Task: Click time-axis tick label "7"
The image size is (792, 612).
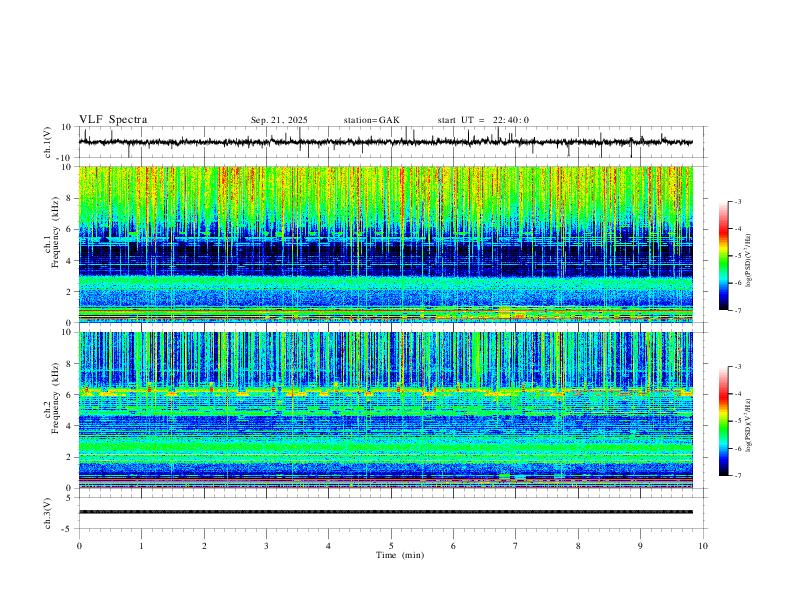Action: [x=516, y=546]
